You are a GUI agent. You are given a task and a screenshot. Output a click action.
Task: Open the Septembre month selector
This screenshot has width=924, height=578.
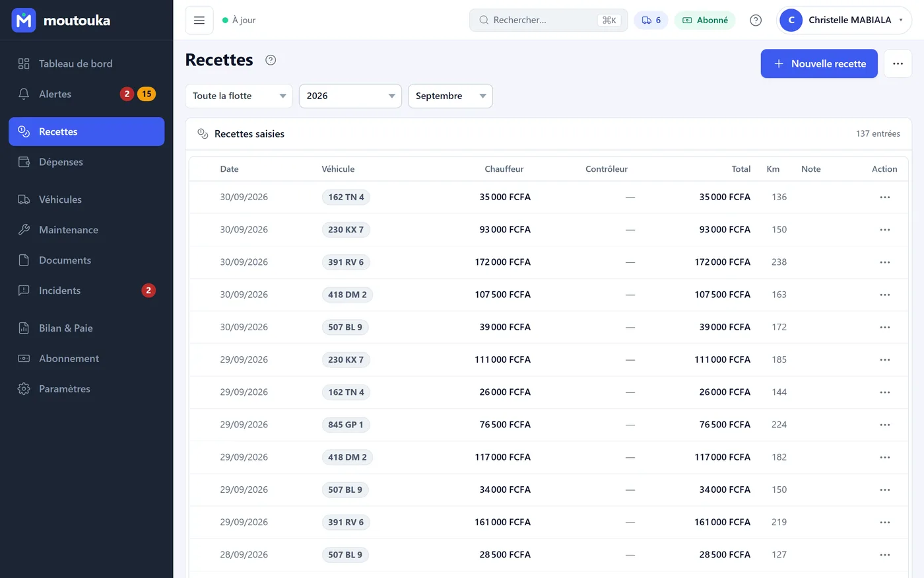tap(450, 96)
